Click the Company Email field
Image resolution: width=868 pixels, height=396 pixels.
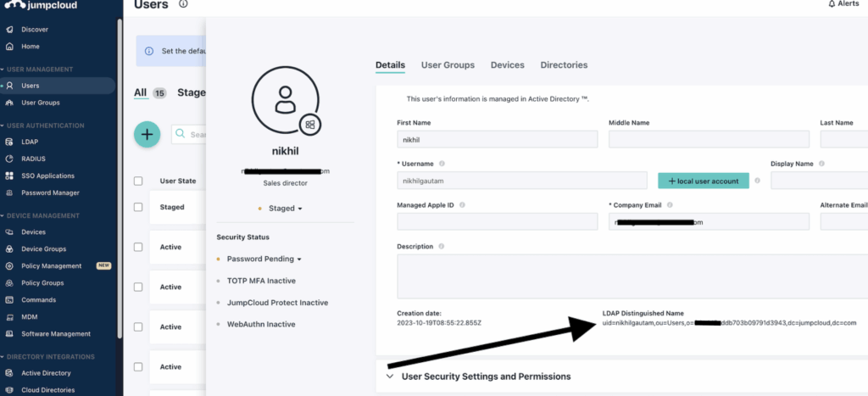[709, 221]
